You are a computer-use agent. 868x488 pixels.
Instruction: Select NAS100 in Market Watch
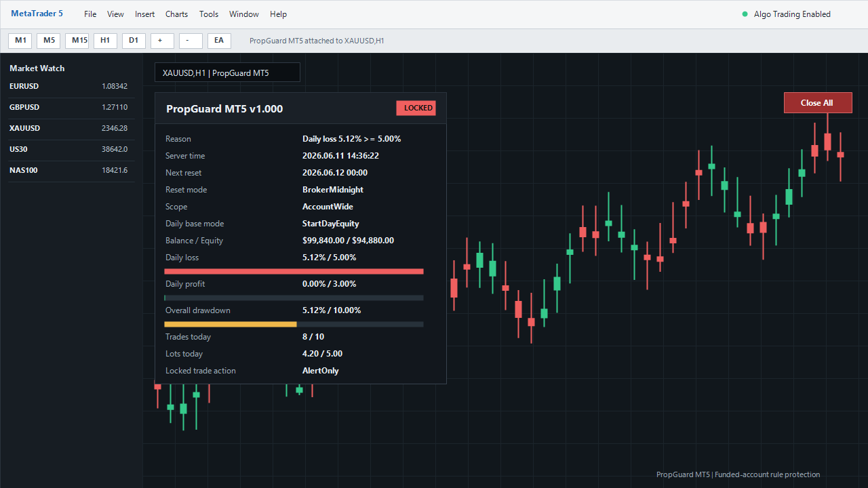tap(71, 171)
